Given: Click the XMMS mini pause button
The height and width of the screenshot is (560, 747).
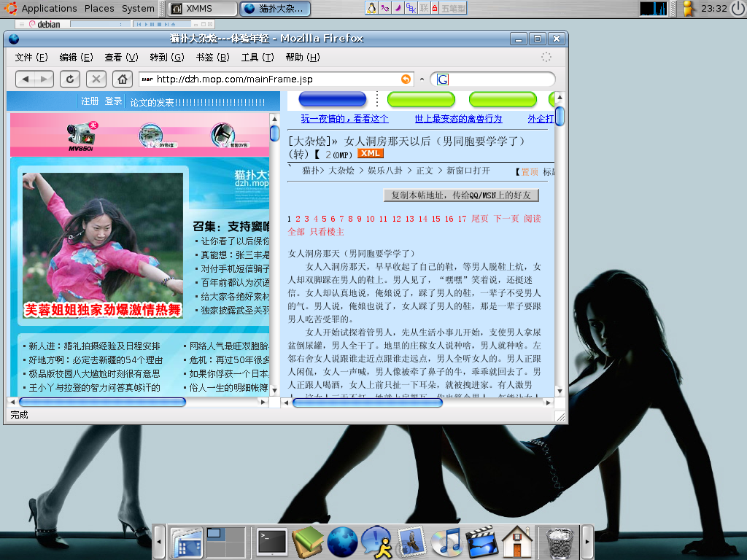Looking at the screenshot, I should click(x=152, y=24).
